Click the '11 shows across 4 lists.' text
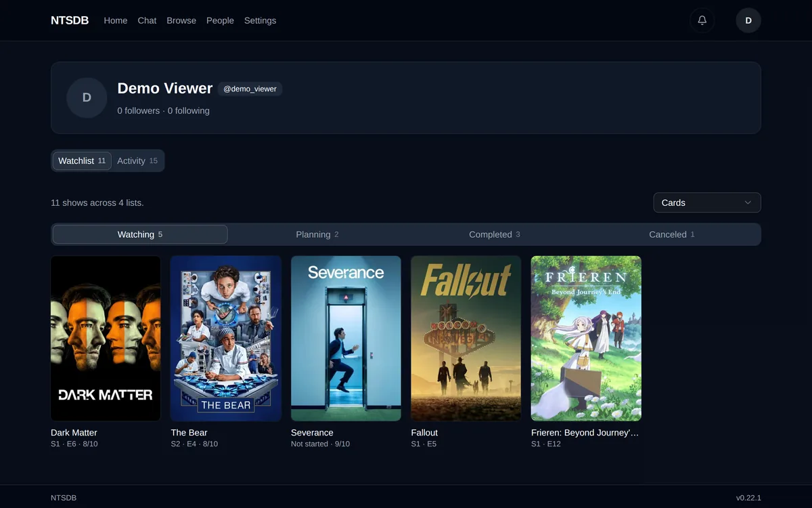This screenshot has width=812, height=508. (97, 203)
